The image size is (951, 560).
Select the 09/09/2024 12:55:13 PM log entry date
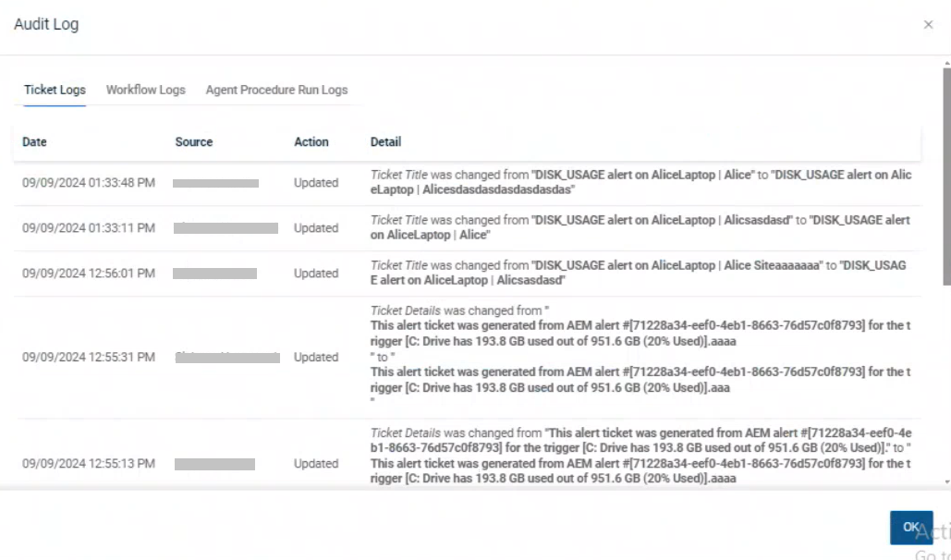tap(89, 464)
